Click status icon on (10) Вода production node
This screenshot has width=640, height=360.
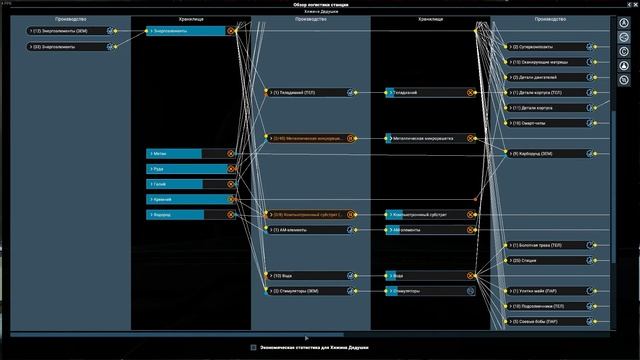[x=350, y=276]
